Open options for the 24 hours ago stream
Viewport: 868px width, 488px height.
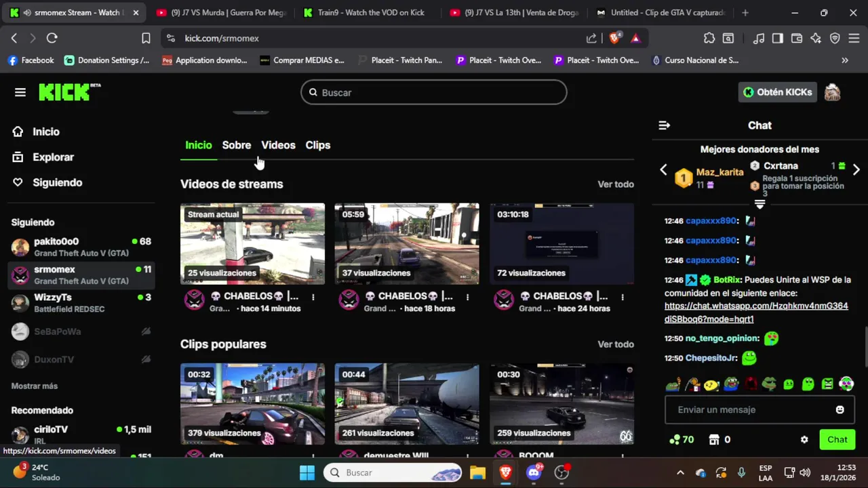coord(623,297)
